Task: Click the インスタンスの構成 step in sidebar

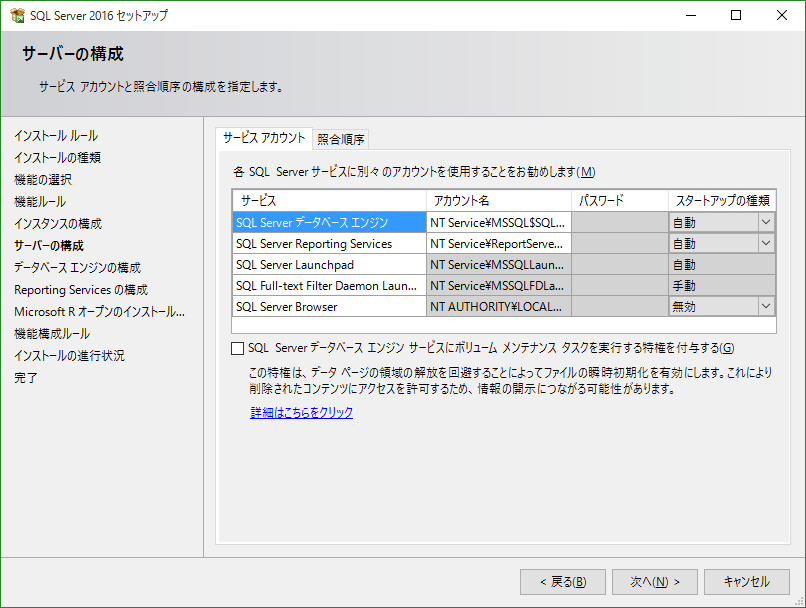Action: coord(58,223)
